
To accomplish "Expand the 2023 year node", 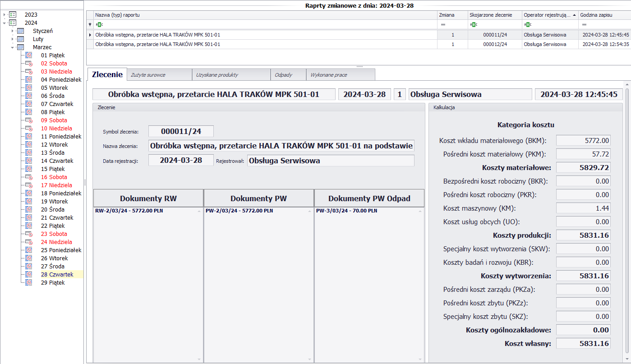I will coord(4,15).
